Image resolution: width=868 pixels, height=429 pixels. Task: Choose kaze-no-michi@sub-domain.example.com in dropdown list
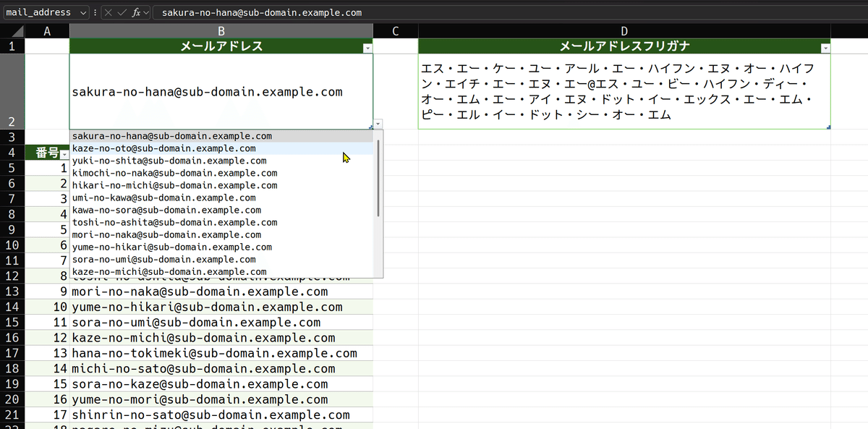click(222, 271)
